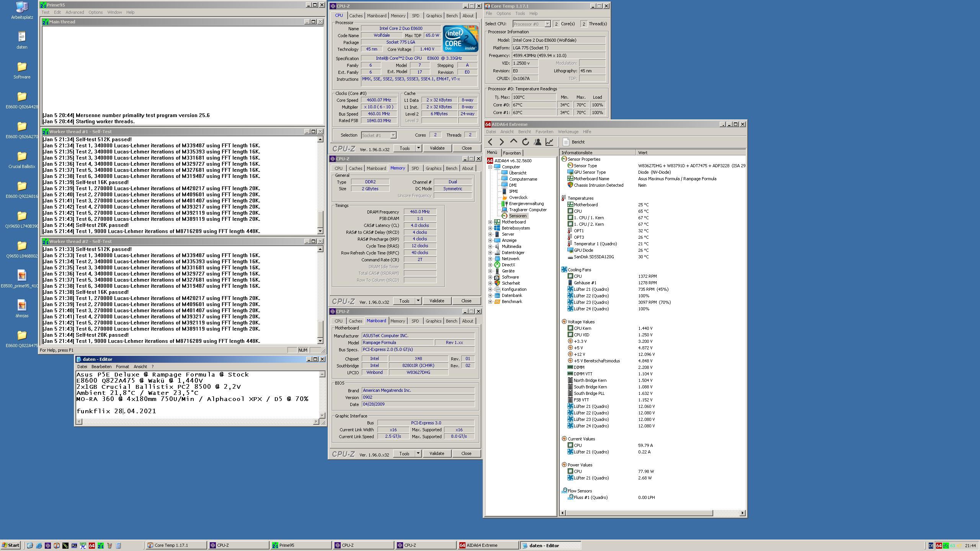This screenshot has width=980, height=551.
Task: Switch to Core Temp taskbar button
Action: click(176, 546)
